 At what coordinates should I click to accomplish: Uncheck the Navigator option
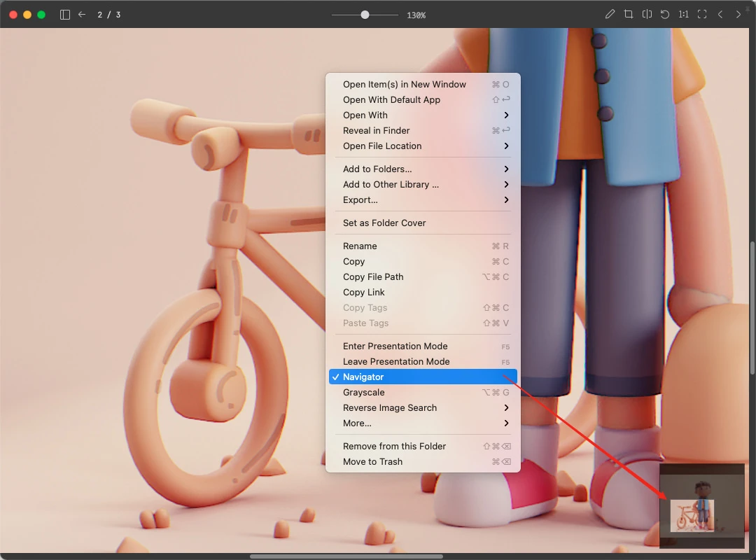click(423, 377)
